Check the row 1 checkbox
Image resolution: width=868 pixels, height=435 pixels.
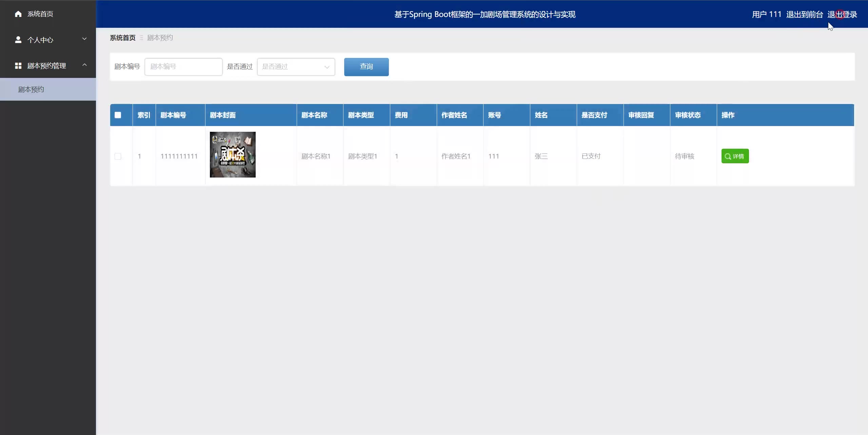[118, 157]
